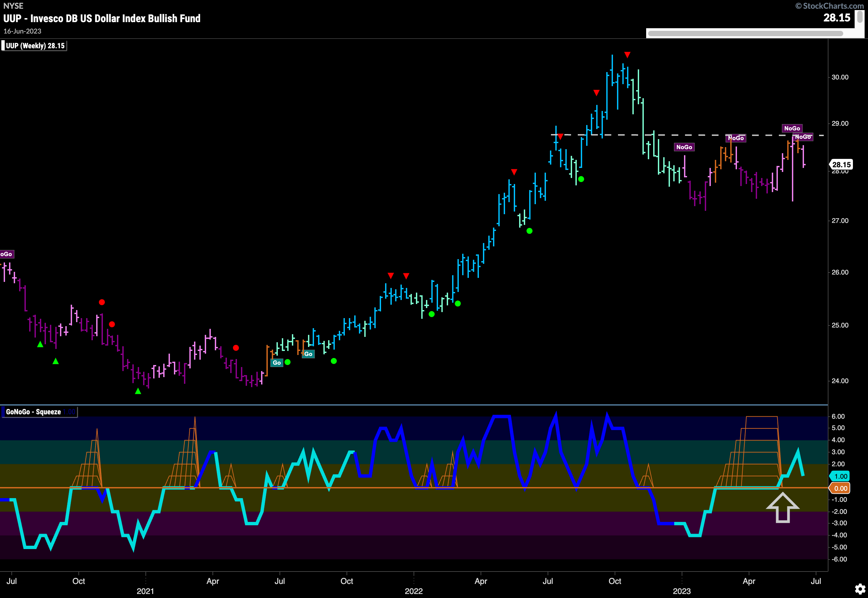
Task: Click the GoNoGo - Squeeze indicator label
Action: 39,412
